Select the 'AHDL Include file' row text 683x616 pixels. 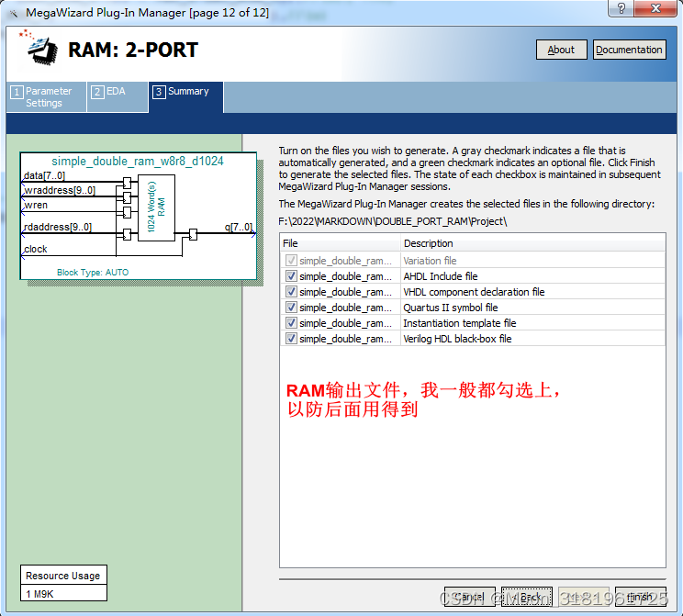441,276
